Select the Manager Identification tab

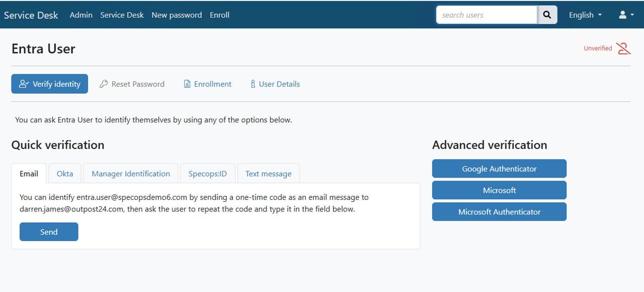[x=130, y=173]
